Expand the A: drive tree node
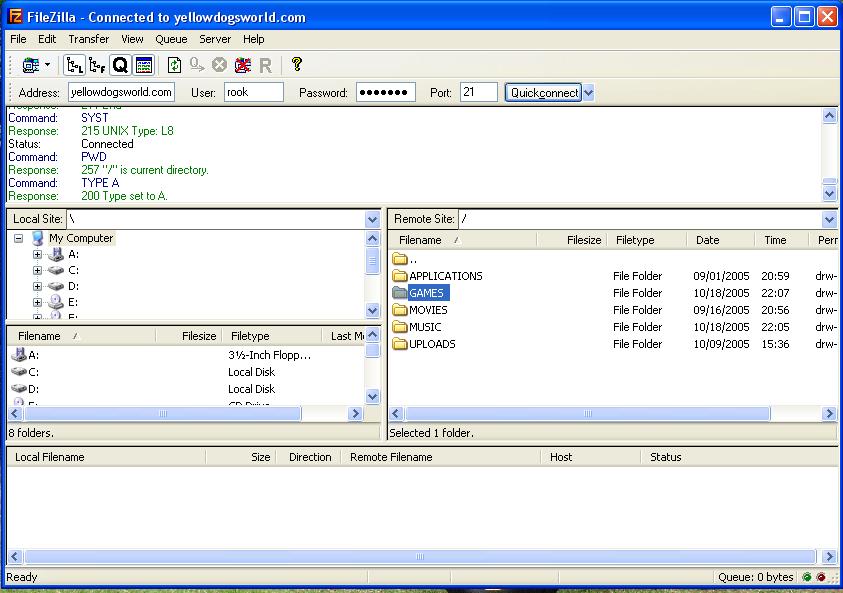The height and width of the screenshot is (593, 843). tap(37, 254)
